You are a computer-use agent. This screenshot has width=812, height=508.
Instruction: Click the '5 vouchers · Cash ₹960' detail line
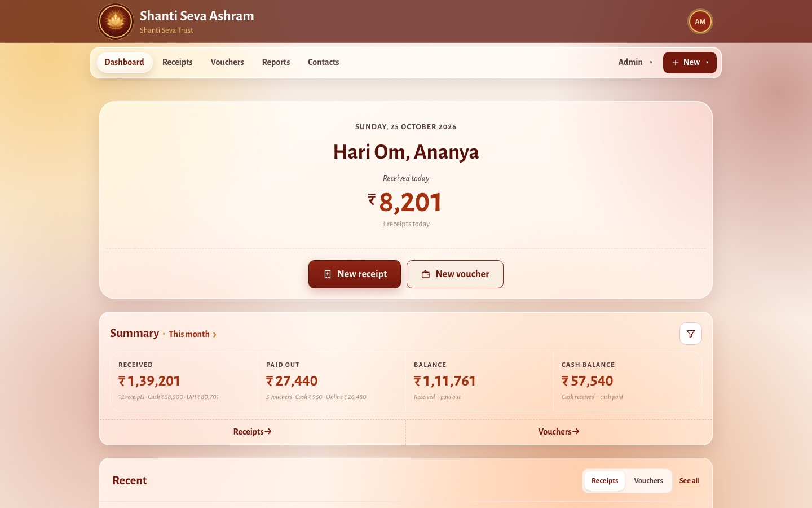(316, 397)
